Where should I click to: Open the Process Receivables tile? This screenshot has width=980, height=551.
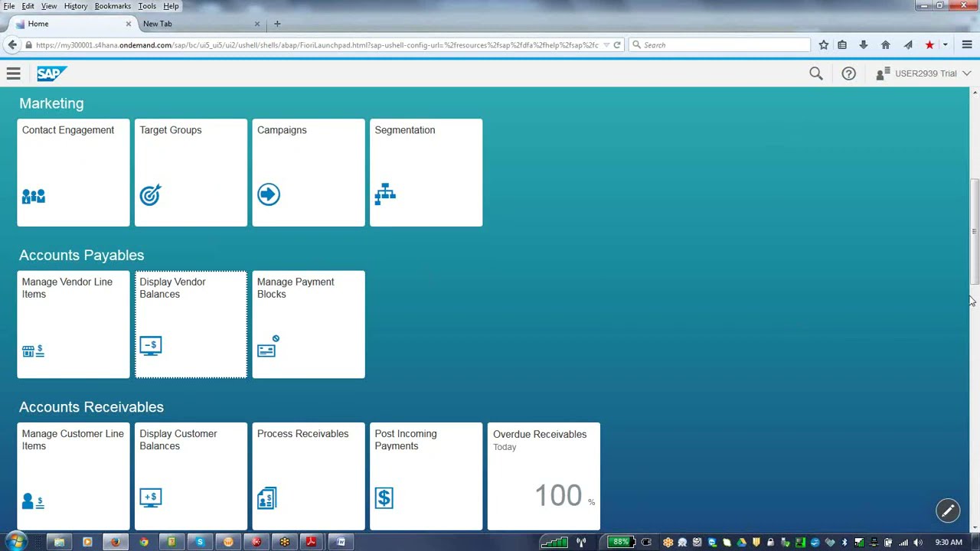coord(309,476)
